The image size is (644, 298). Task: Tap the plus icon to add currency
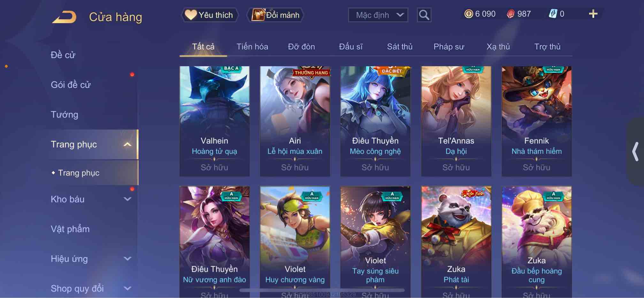(593, 14)
